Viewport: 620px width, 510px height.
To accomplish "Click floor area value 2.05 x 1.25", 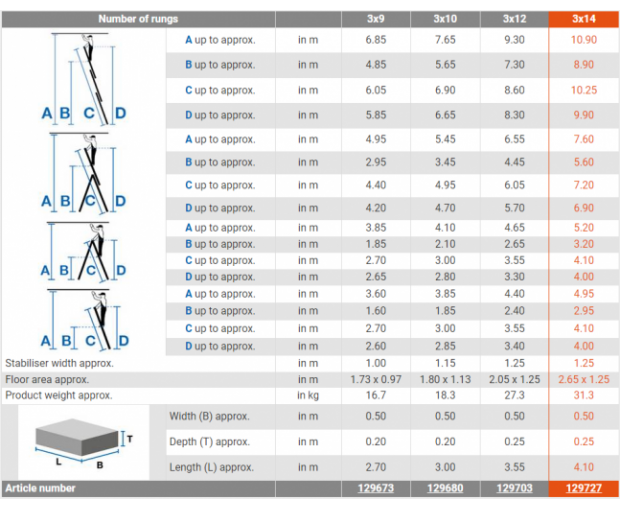I will click(x=514, y=380).
